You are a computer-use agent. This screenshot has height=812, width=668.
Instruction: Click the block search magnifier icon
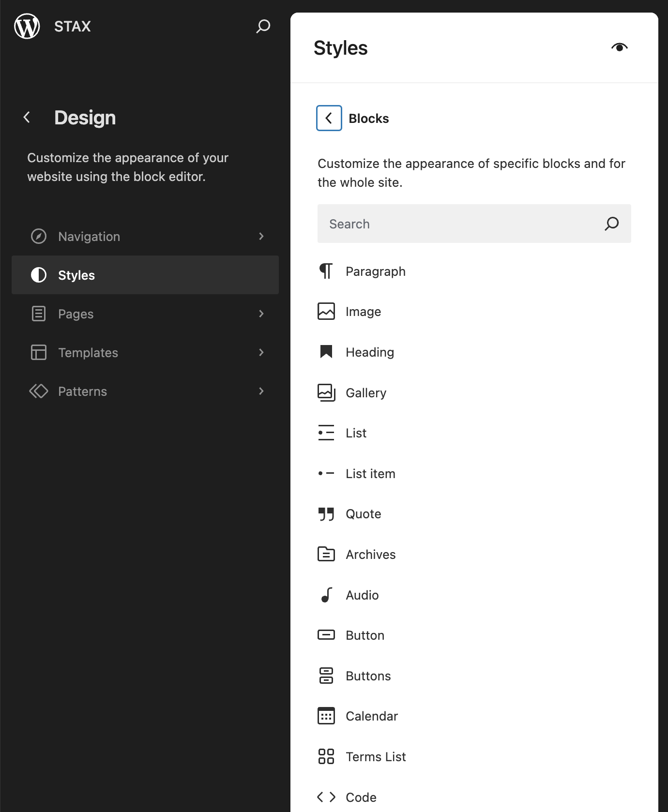point(612,224)
